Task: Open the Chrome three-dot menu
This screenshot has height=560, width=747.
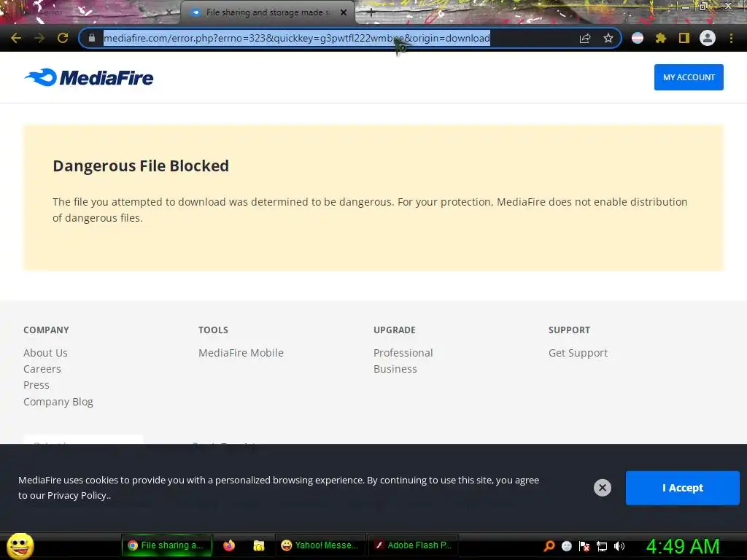Action: coord(731,38)
